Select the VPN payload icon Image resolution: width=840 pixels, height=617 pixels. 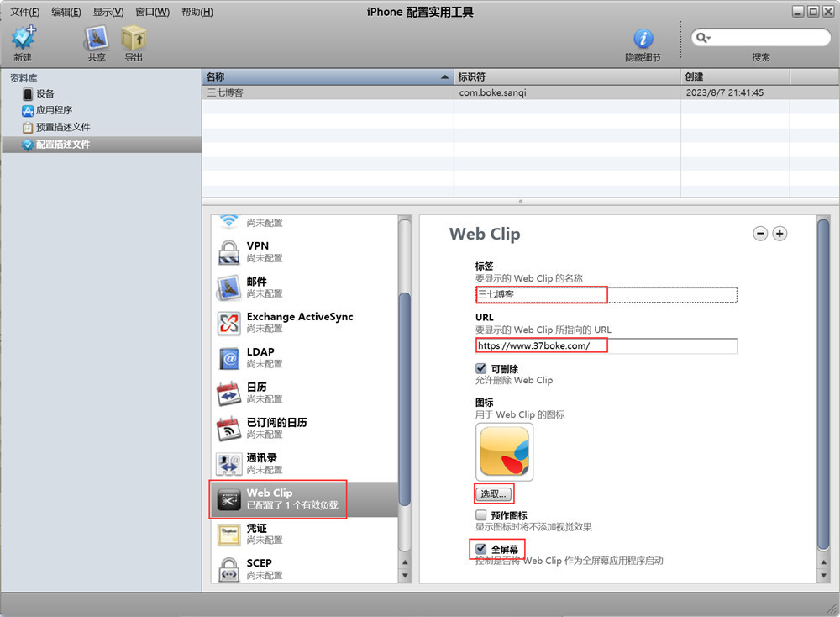point(229,252)
